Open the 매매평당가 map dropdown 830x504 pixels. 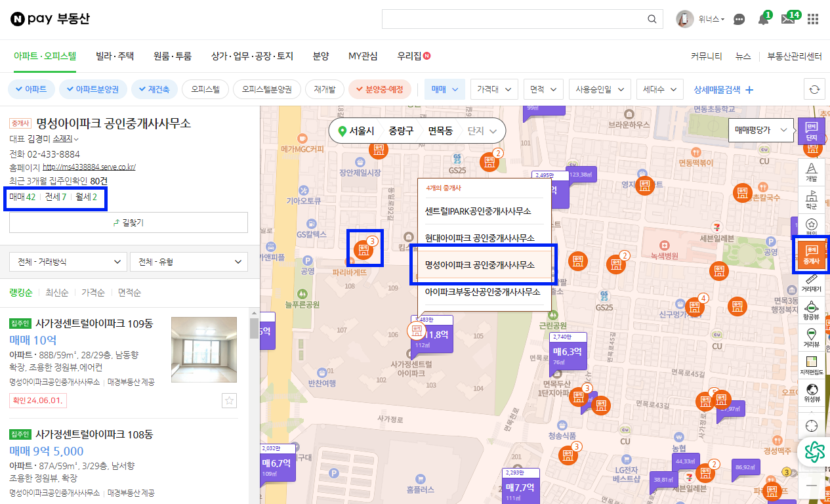pyautogui.click(x=761, y=131)
